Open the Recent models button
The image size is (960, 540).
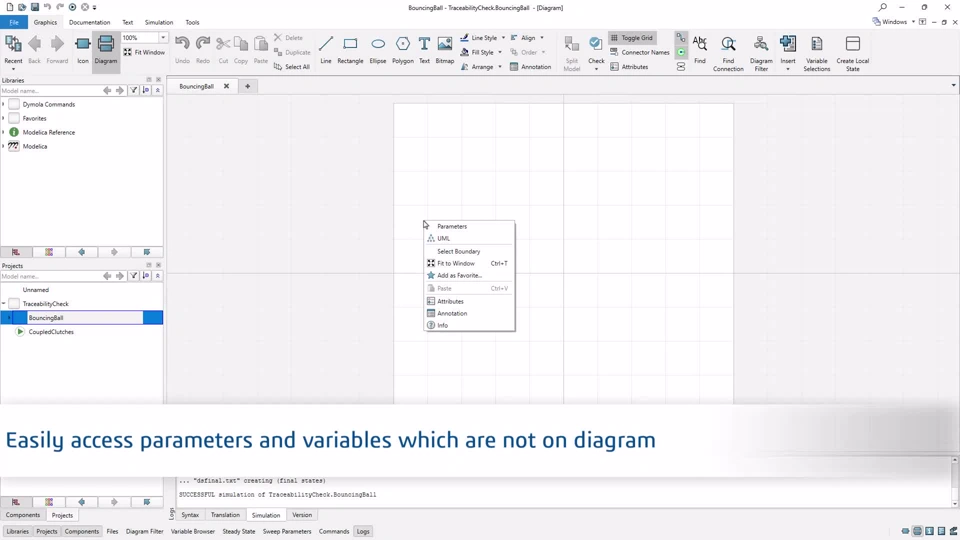click(13, 51)
